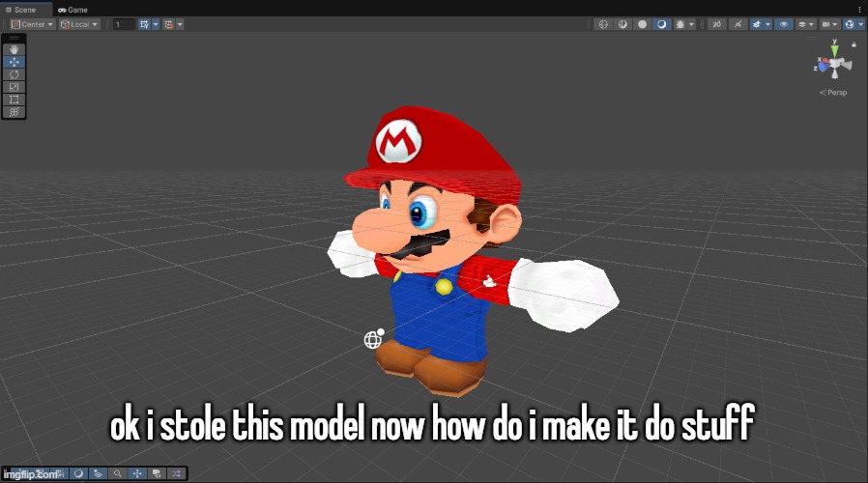
Task: Select the Rotate tool
Action: [14, 74]
